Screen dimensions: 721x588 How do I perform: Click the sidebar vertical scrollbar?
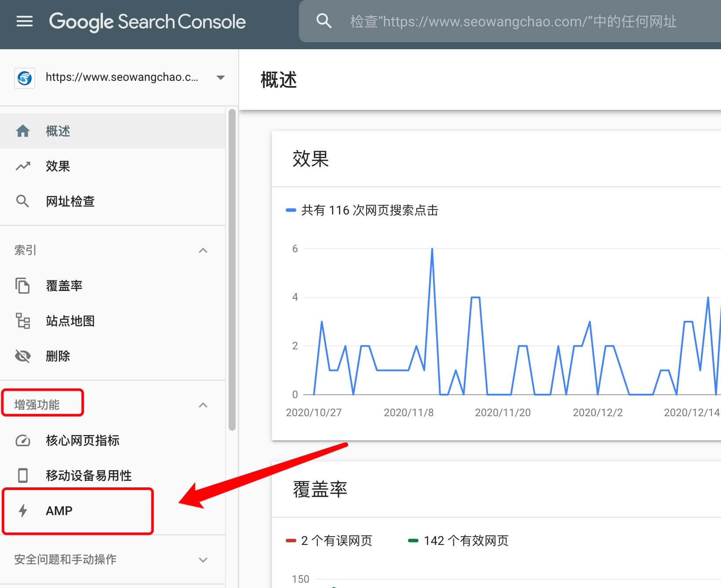coord(232,270)
